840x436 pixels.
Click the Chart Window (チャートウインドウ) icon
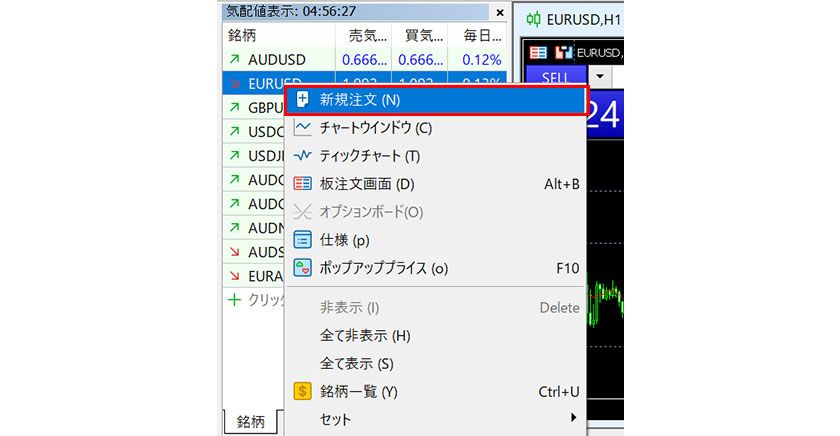[303, 128]
